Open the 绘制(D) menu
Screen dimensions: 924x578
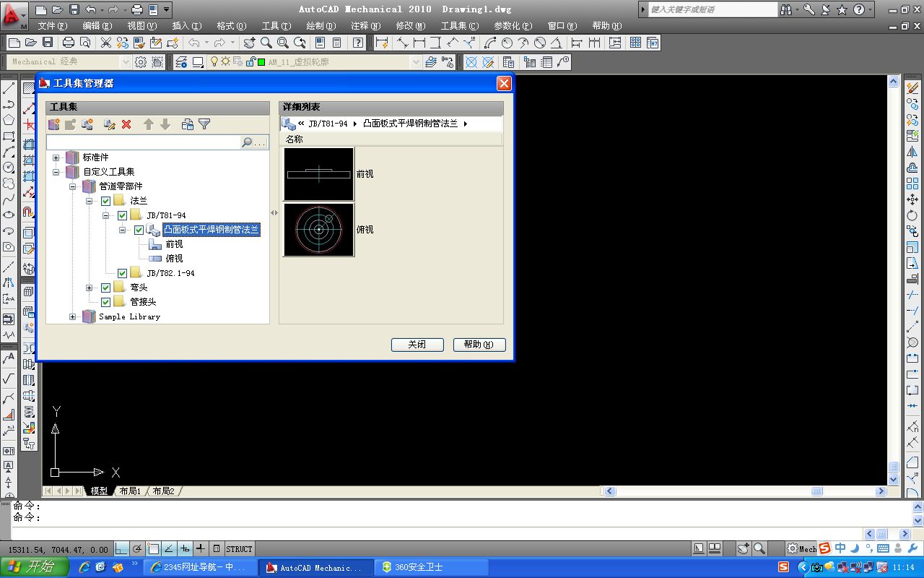pos(321,26)
